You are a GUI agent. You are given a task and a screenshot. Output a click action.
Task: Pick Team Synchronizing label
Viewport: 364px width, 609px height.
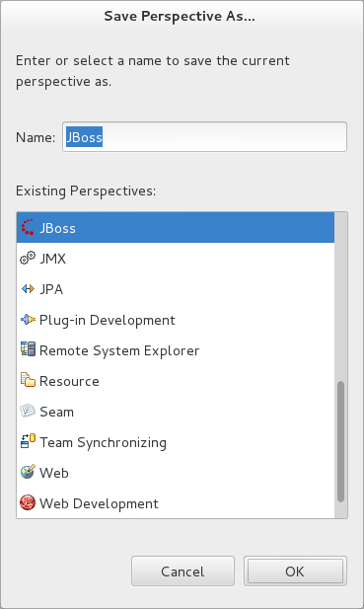click(104, 442)
